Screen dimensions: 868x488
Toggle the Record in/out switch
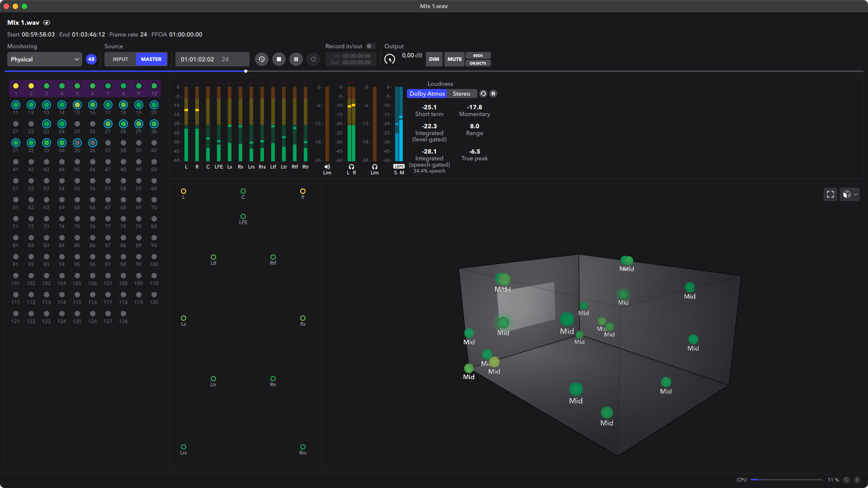[371, 46]
